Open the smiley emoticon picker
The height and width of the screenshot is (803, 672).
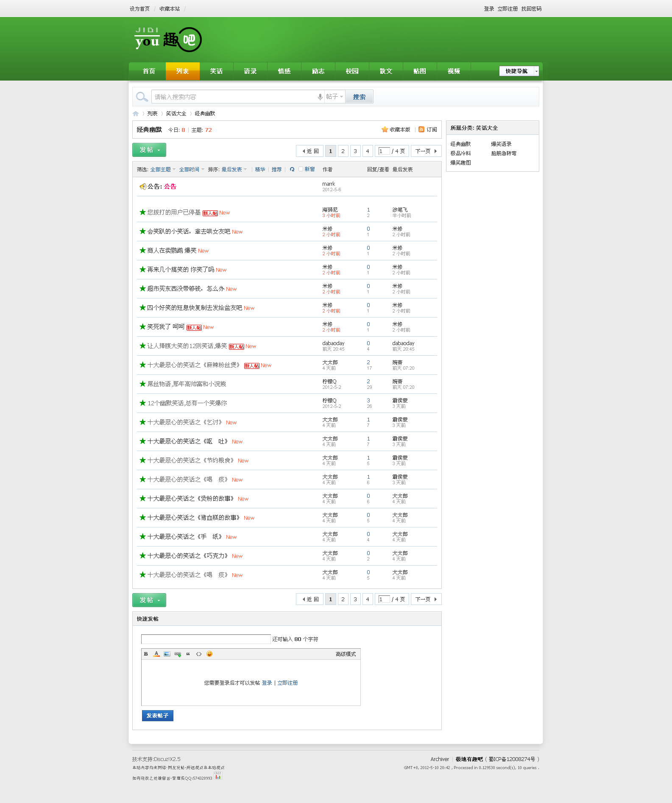tap(209, 654)
